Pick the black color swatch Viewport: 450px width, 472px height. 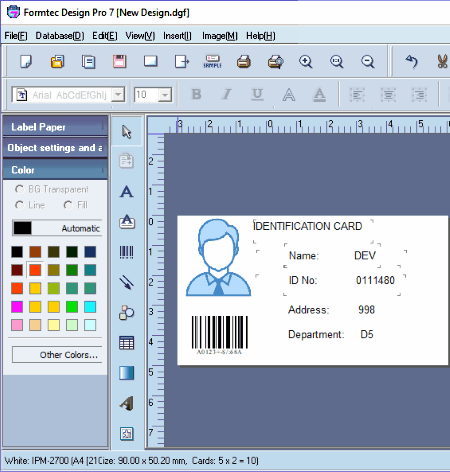coord(17,252)
